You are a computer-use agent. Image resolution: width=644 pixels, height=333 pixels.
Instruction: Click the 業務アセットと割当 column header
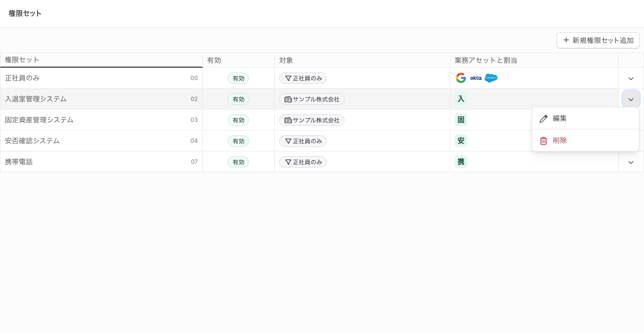[x=534, y=60]
